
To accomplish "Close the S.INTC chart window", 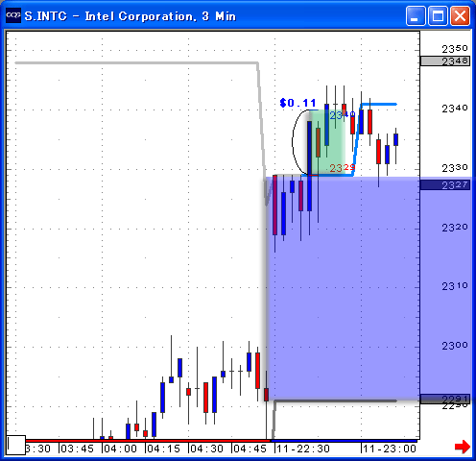I will (460, 15).
